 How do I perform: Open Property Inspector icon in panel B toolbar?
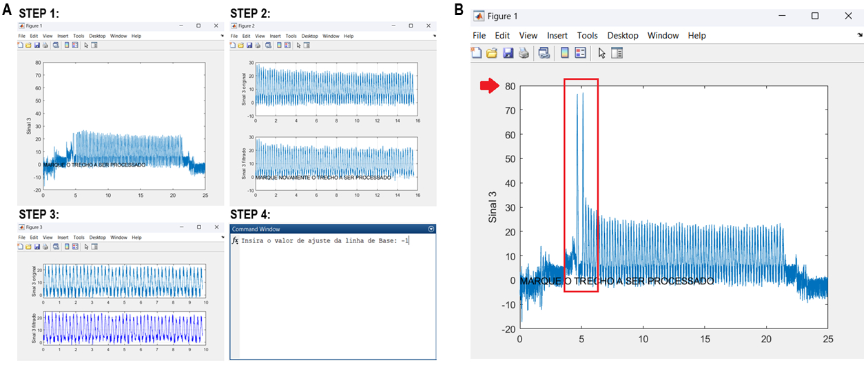click(617, 52)
